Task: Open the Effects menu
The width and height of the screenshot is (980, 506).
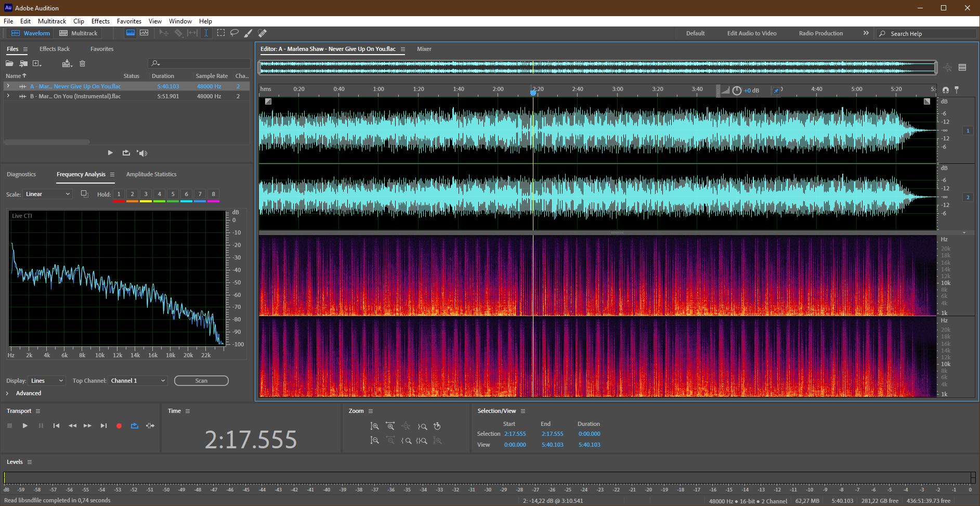Action: pos(100,21)
